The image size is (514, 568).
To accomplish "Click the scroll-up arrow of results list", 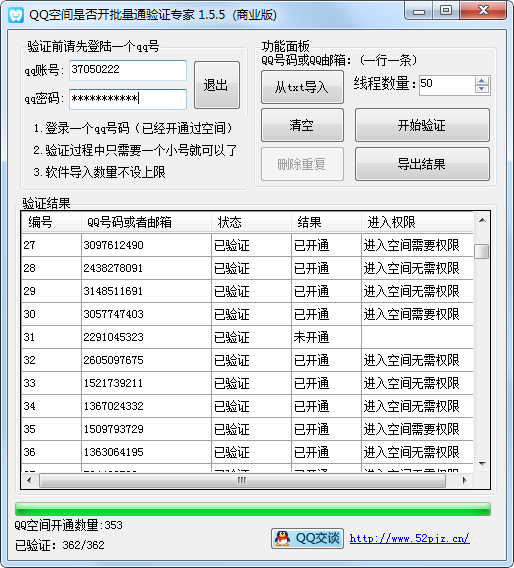I will (482, 220).
